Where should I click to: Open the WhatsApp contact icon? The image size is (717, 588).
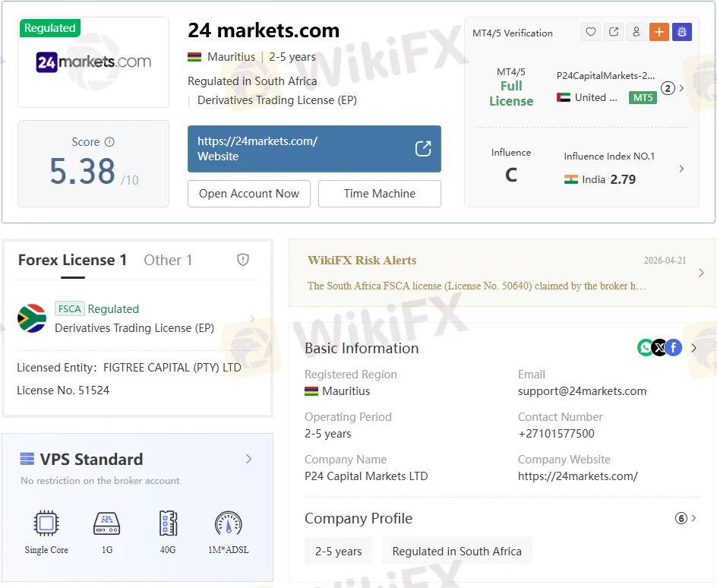[x=645, y=348]
